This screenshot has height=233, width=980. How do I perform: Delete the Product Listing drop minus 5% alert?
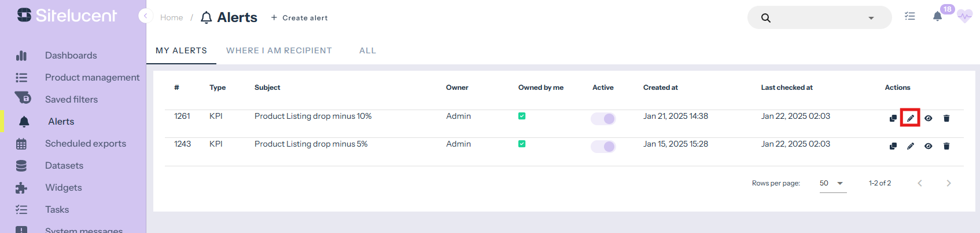pyautogui.click(x=946, y=146)
